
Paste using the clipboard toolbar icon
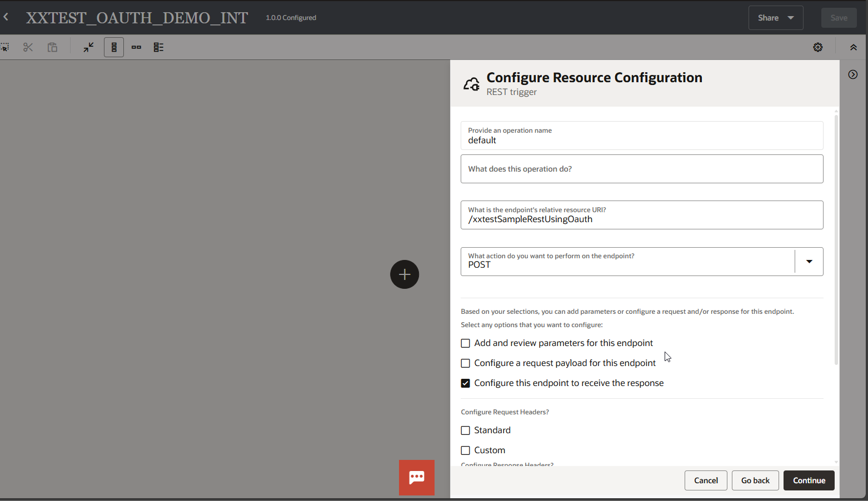pos(52,47)
